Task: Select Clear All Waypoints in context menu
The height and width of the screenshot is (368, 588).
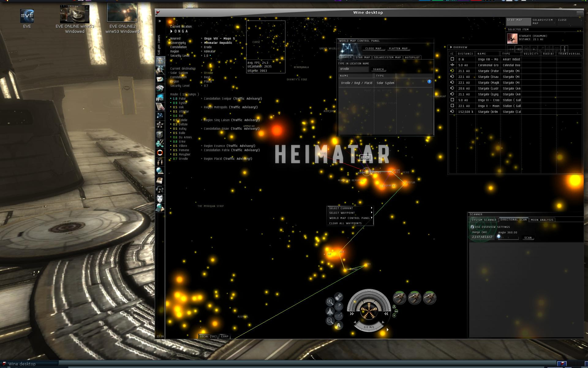Action: [x=350, y=223]
